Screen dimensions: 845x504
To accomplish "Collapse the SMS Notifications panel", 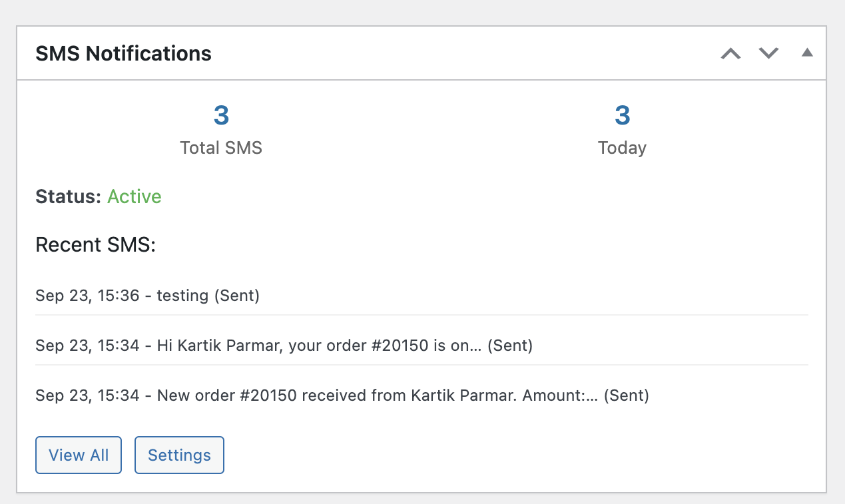I will (x=807, y=53).
